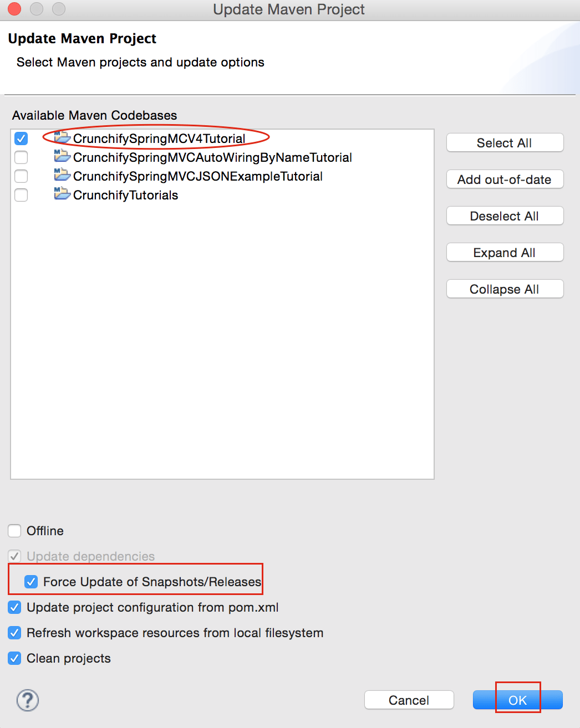
Task: Confirm the update with OK
Action: tap(518, 700)
